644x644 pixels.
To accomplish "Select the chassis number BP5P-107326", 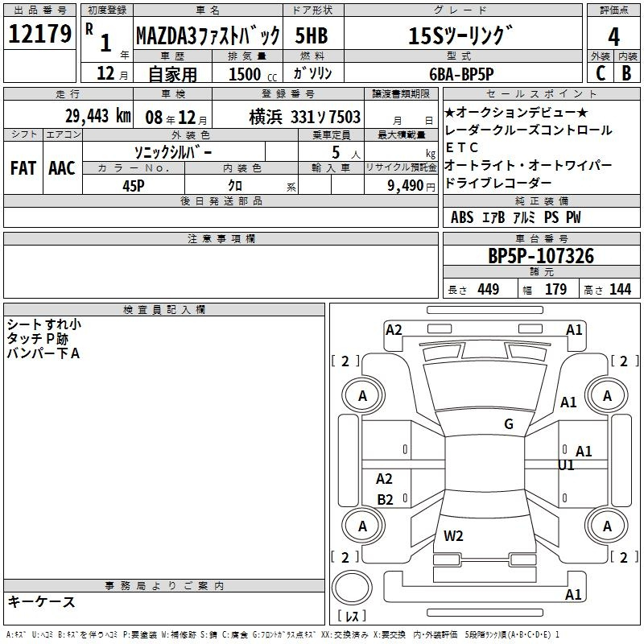I will point(541,256).
